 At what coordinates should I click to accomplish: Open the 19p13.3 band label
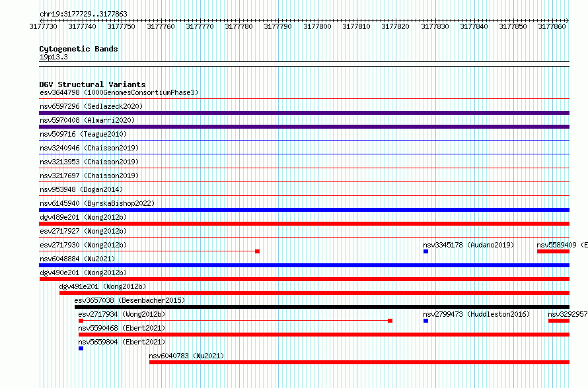click(54, 57)
